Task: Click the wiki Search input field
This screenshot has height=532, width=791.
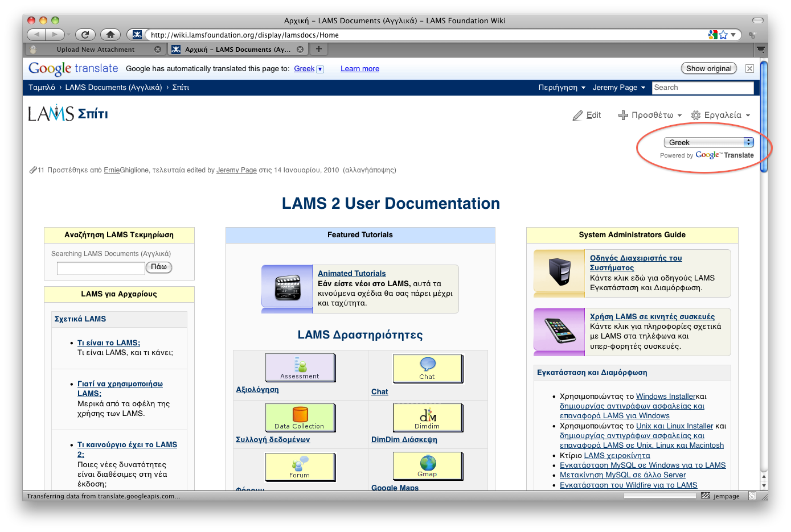Action: 702,88
